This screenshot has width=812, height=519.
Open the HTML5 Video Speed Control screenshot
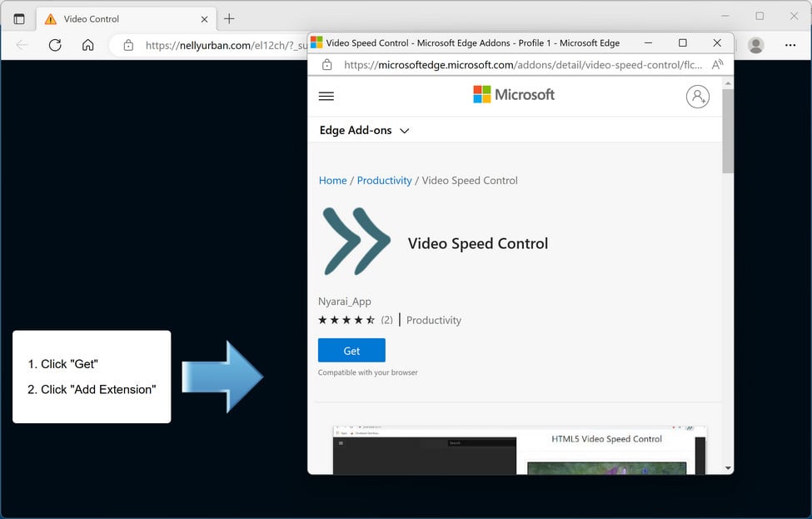click(x=519, y=450)
